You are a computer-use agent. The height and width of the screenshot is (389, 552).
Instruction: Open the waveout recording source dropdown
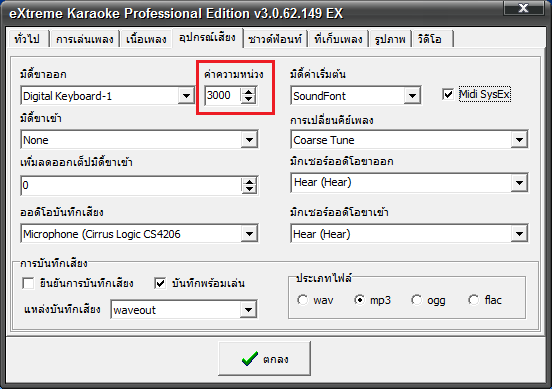click(x=249, y=310)
